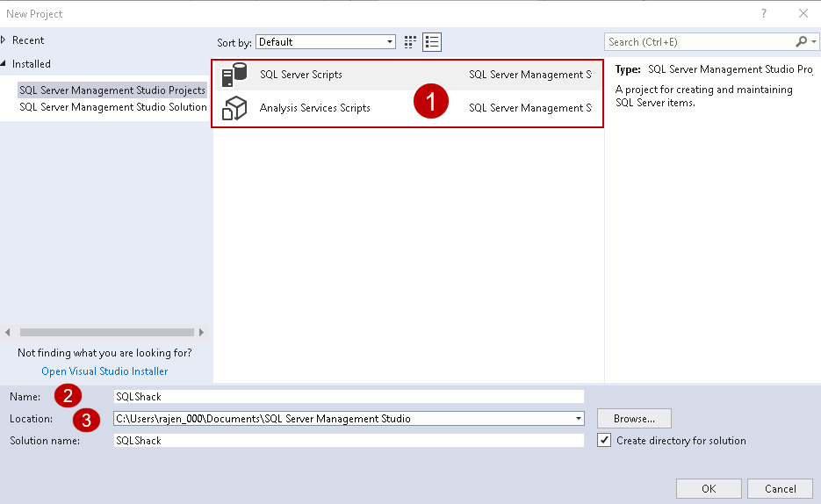Click the 'Analysis Services Scripts' template name
Screen dimensions: 821x504
point(315,108)
